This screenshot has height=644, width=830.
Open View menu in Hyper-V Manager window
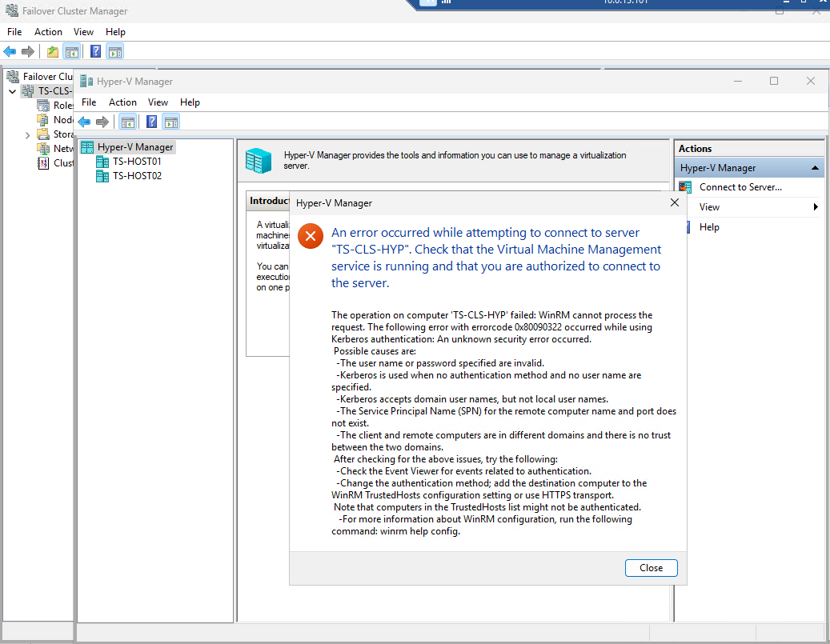(x=158, y=102)
